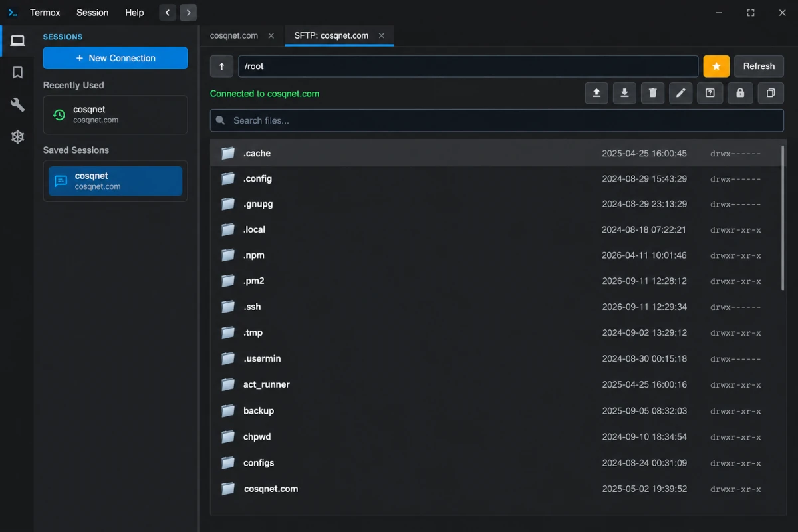798x532 pixels.
Task: Open the Session menu
Action: point(92,13)
